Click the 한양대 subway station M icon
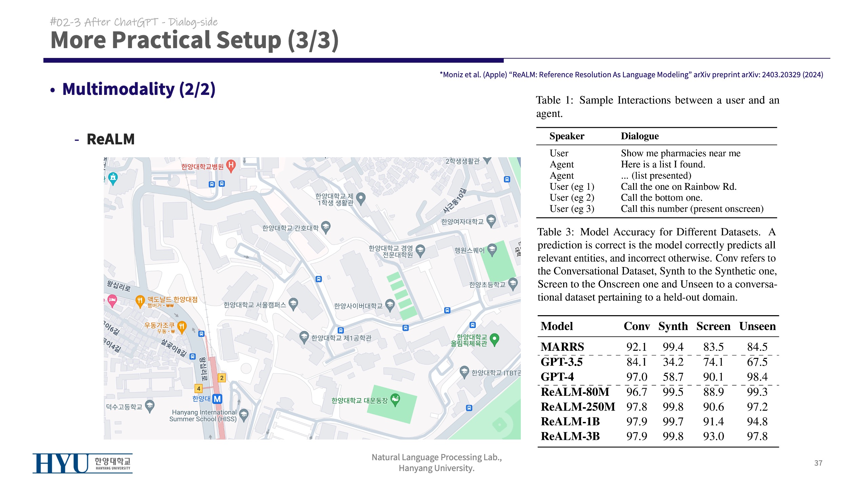868x488 pixels. click(x=217, y=399)
